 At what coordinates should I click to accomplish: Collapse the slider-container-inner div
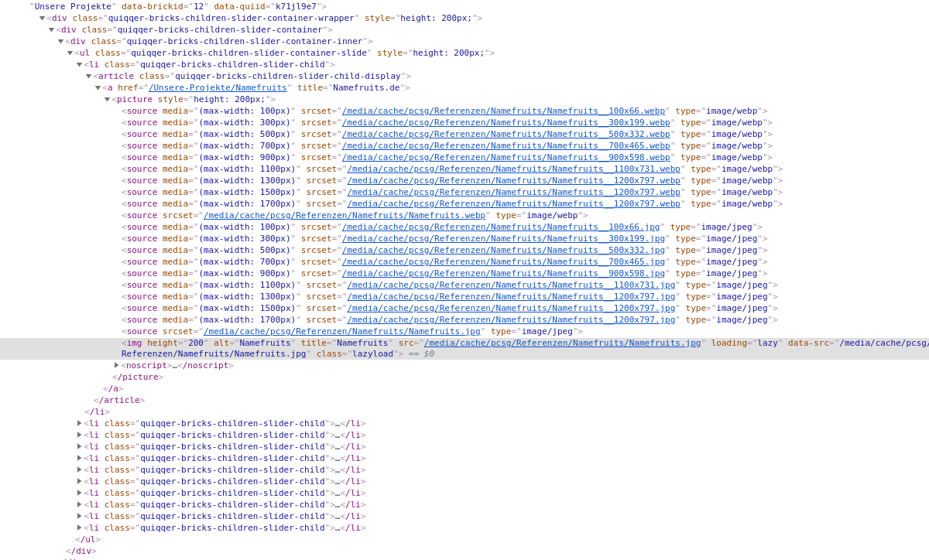point(60,42)
